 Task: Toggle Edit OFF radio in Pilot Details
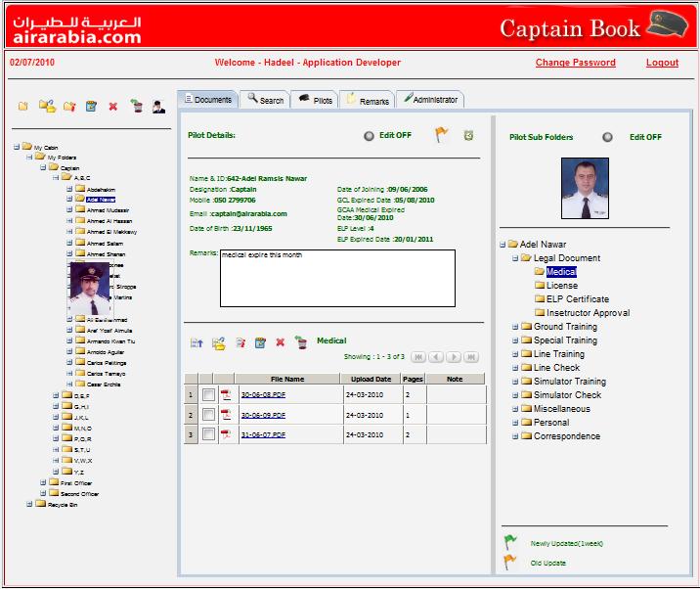pyautogui.click(x=369, y=136)
